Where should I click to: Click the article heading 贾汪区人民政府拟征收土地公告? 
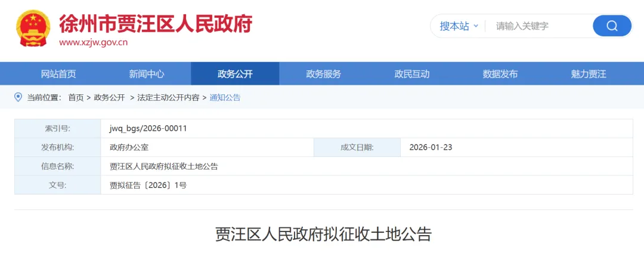(x=324, y=235)
